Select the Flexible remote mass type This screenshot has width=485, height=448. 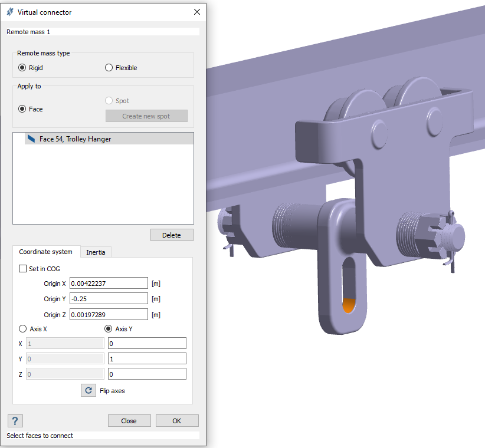tap(109, 68)
